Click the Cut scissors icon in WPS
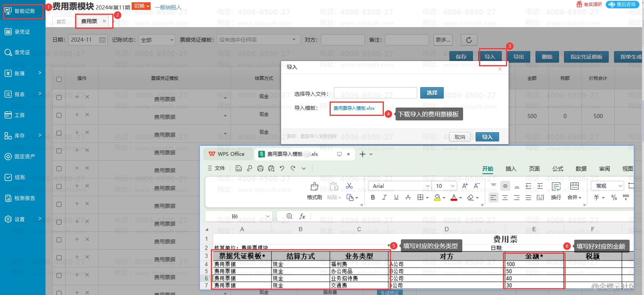Viewport: 644px width, 295px height. 349,186
